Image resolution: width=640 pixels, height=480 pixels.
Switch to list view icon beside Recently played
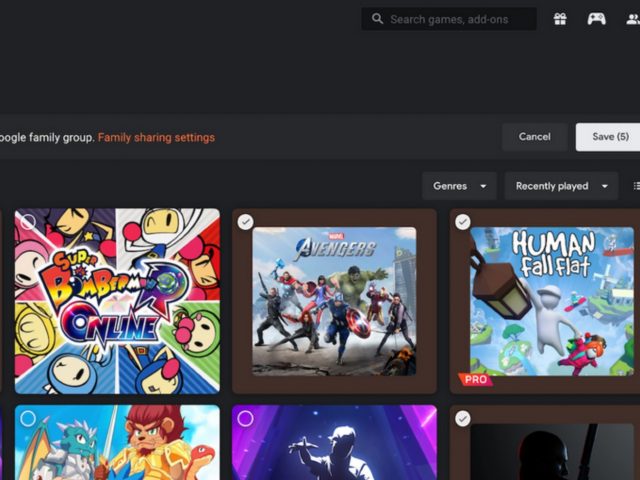(636, 186)
